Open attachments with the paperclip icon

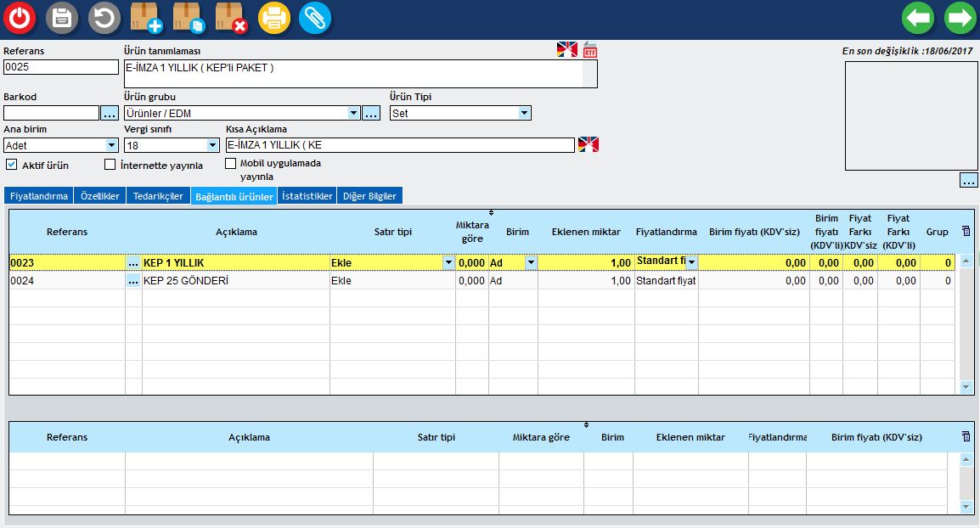(315, 18)
